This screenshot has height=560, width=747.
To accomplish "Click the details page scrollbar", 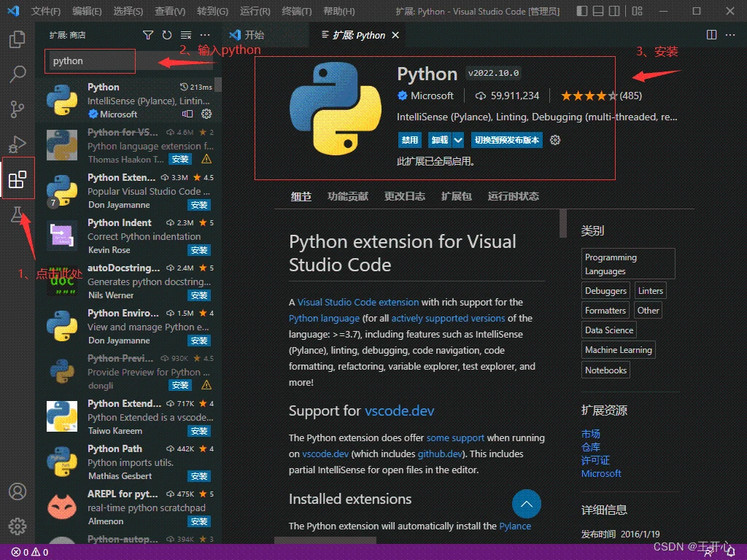I will pos(563,223).
